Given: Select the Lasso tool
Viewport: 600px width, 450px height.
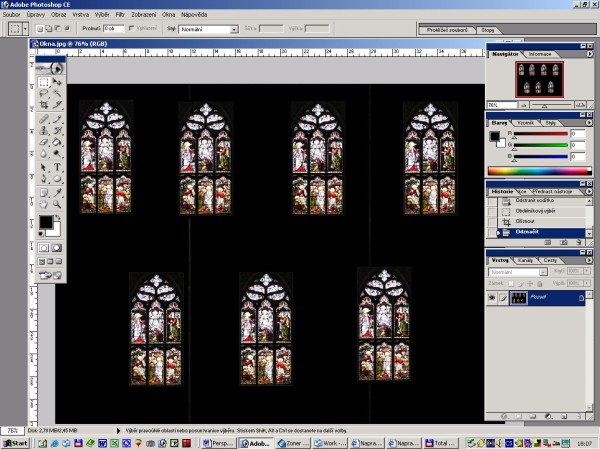Looking at the screenshot, I should pos(43,94).
